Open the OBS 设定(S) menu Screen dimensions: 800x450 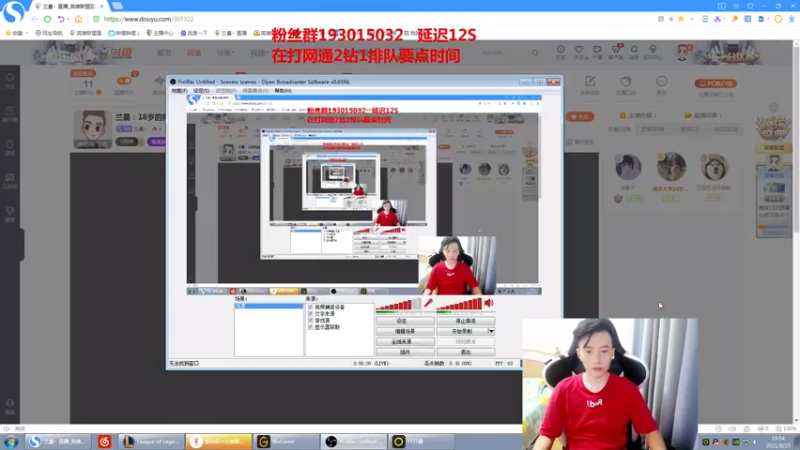click(201, 90)
